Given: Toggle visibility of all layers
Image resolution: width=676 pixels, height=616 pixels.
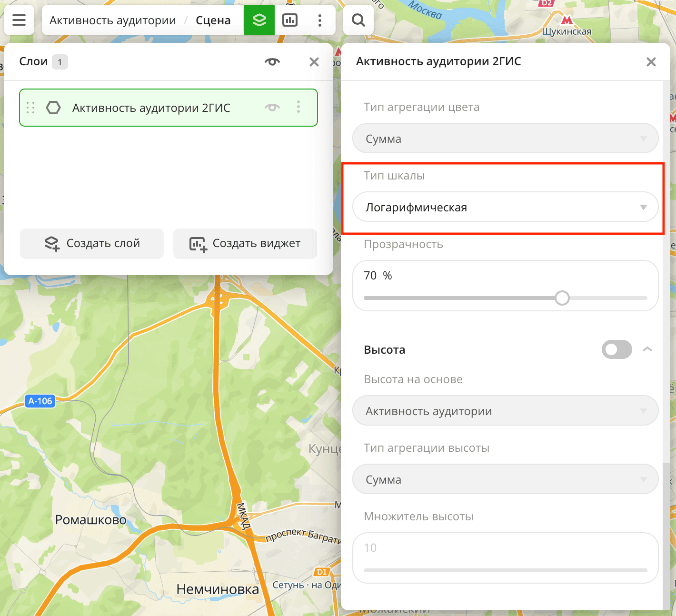Looking at the screenshot, I should [272, 62].
